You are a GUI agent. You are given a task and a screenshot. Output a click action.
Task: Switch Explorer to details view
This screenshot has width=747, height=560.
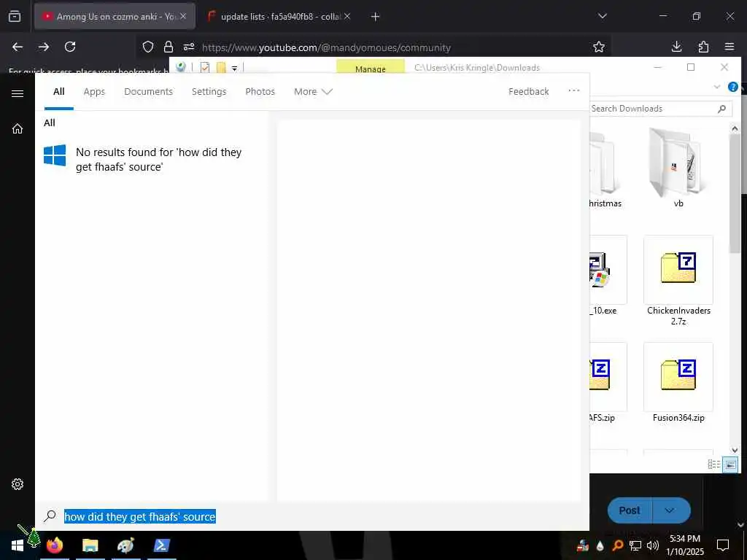tap(713, 464)
